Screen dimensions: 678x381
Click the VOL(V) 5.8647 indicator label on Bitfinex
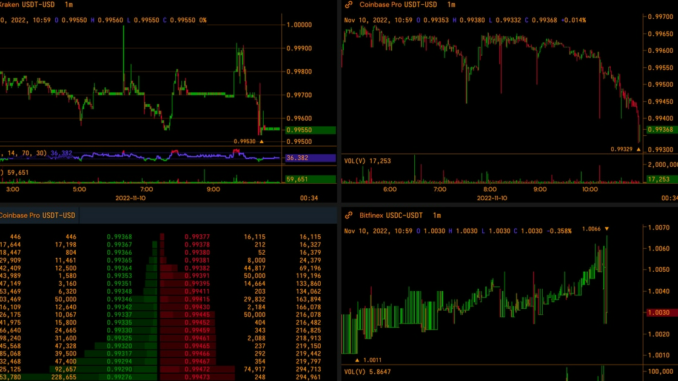tap(368, 371)
